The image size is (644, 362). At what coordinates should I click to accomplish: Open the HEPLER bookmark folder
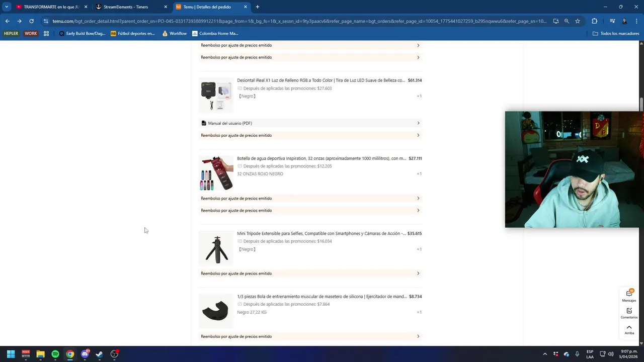[x=11, y=34]
